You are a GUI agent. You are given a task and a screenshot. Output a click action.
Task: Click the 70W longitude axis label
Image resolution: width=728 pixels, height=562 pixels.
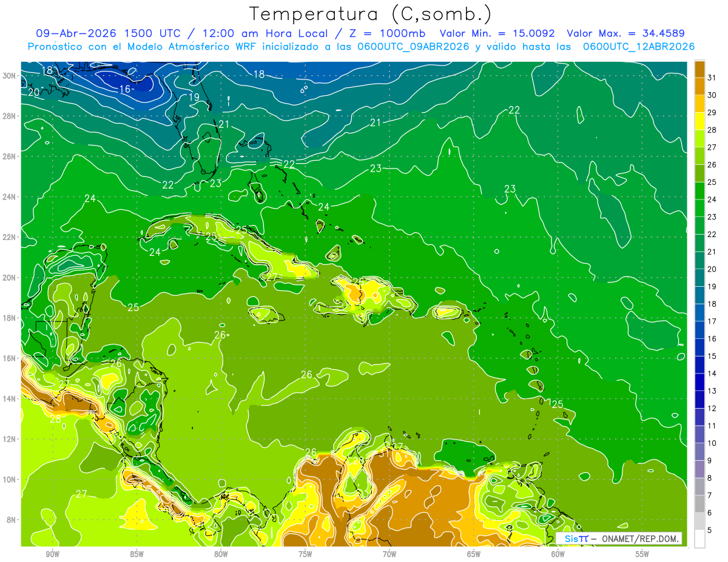(389, 554)
